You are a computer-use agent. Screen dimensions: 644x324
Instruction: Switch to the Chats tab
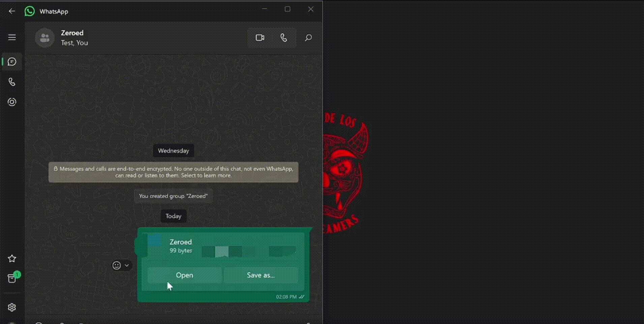point(12,62)
